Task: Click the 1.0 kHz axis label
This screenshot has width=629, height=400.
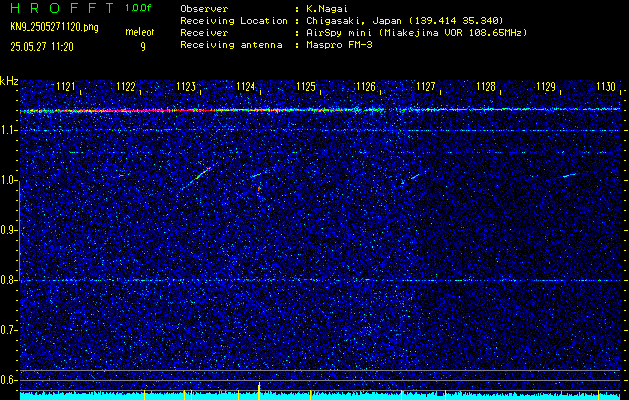Action: point(8,181)
